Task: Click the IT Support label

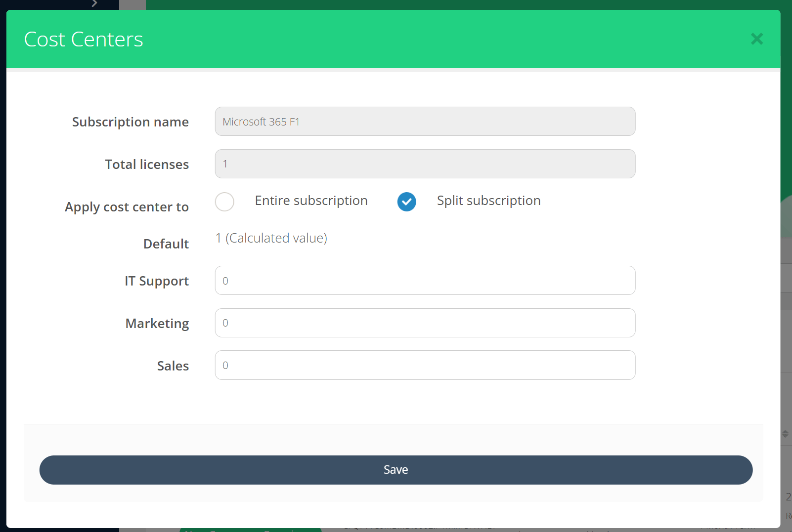Action: coord(156,281)
